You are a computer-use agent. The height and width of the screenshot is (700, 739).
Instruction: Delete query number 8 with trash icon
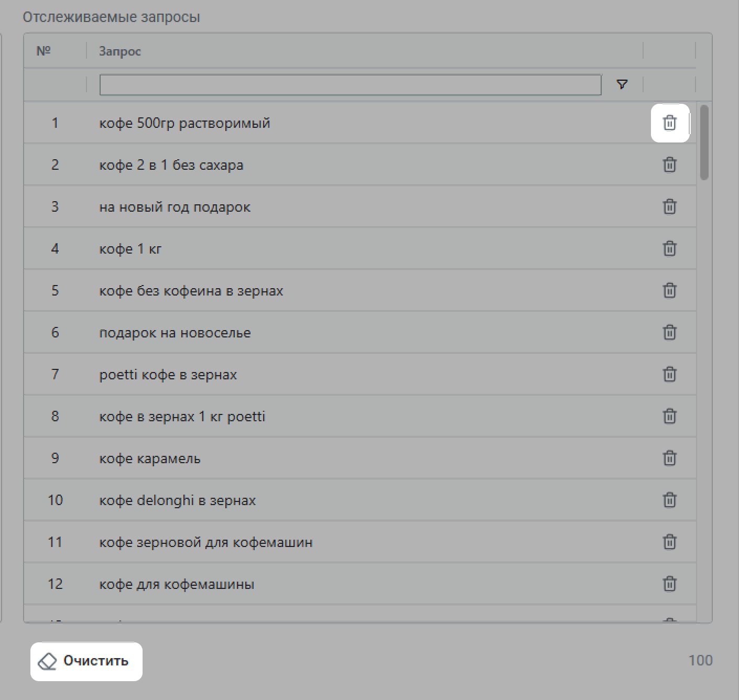(669, 416)
